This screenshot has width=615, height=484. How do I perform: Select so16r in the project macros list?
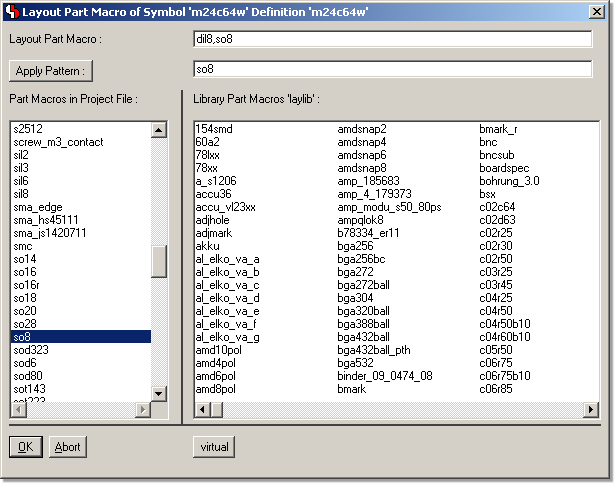click(26, 285)
